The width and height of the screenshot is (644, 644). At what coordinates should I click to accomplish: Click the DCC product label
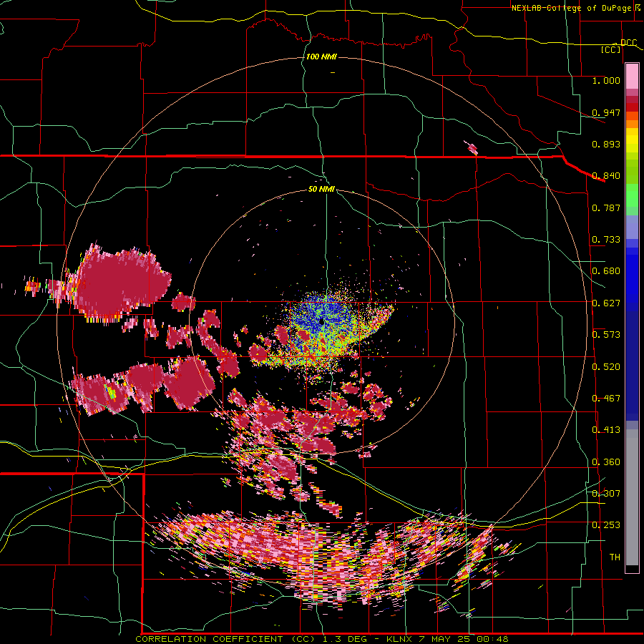click(x=628, y=42)
